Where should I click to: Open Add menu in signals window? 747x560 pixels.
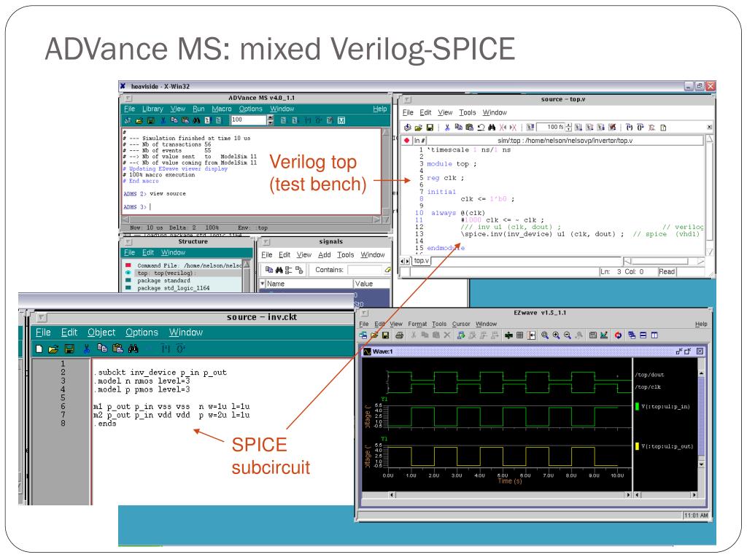[x=325, y=254]
